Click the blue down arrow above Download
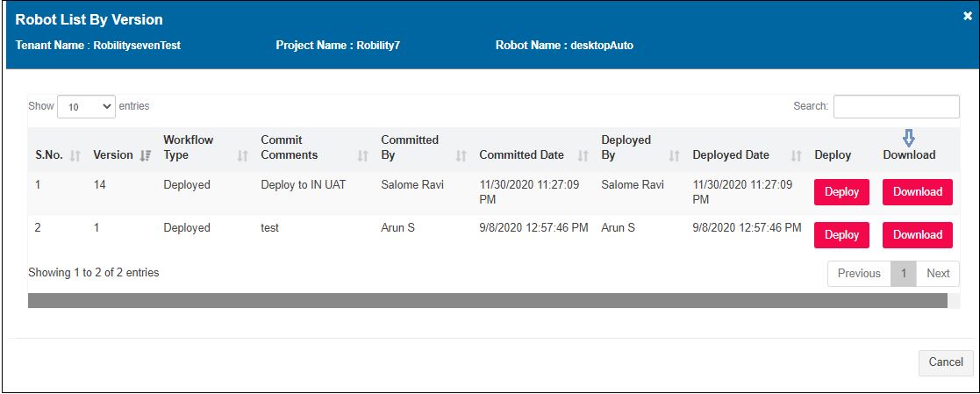Screen dimensions: 980x394 click(x=909, y=138)
